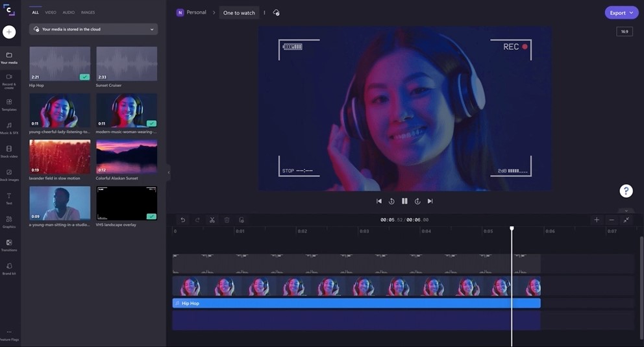644x347 pixels.
Task: Switch to the VIDEO media tab
Action: click(x=50, y=12)
